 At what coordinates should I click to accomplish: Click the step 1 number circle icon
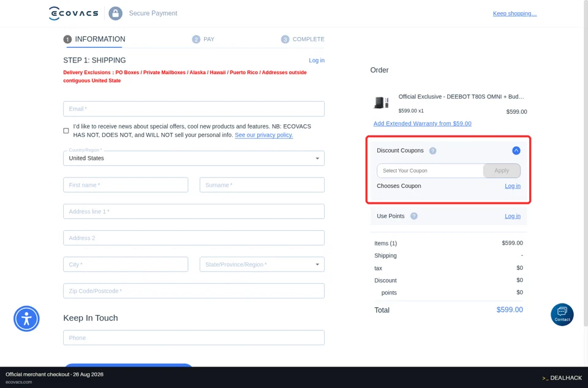pyautogui.click(x=67, y=39)
